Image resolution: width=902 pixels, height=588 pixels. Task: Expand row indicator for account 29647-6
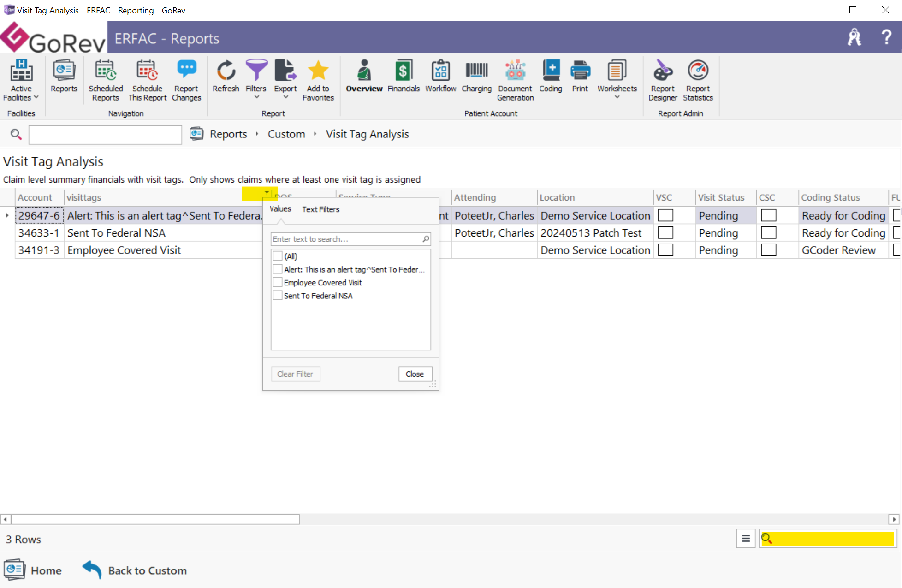tap(7, 215)
